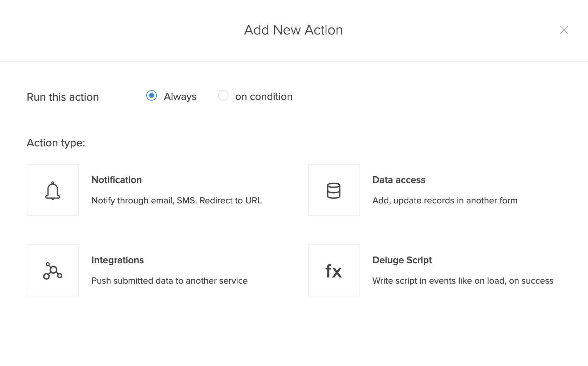Image resolution: width=588 pixels, height=366 pixels.
Task: Select the Notification bell icon
Action: (x=53, y=190)
